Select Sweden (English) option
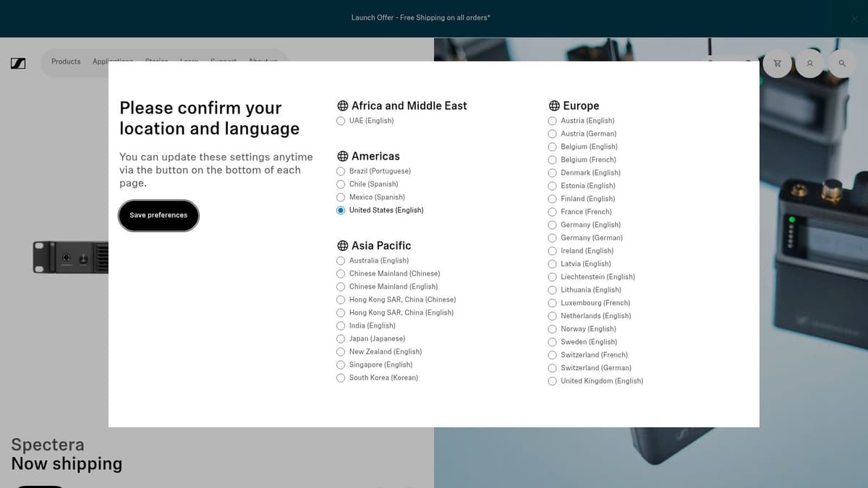868x488 pixels. (x=553, y=342)
